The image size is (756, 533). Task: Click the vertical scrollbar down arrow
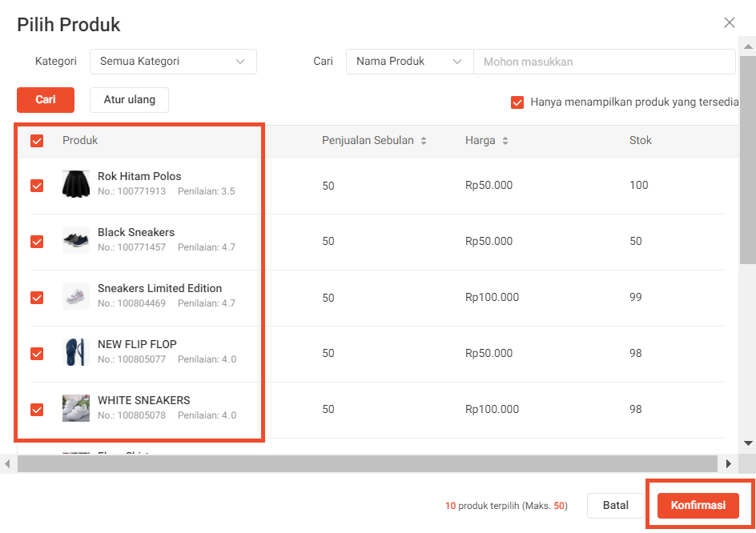point(748,443)
